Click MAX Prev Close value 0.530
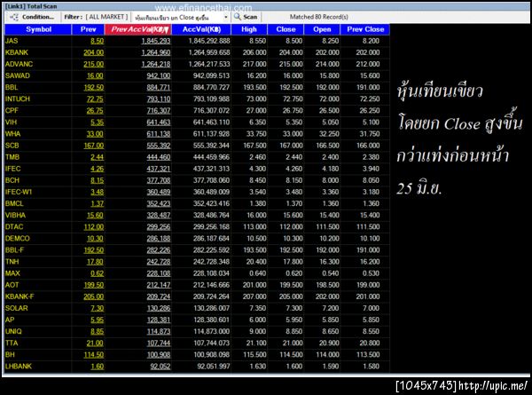This screenshot has height=395, width=532. 370,273
